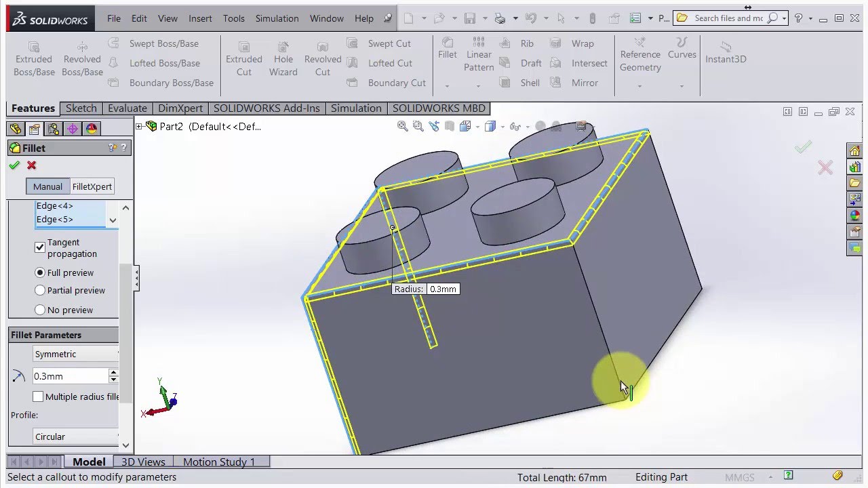
Task: Open the File Explorer folder icon in task pane
Action: coord(854,183)
